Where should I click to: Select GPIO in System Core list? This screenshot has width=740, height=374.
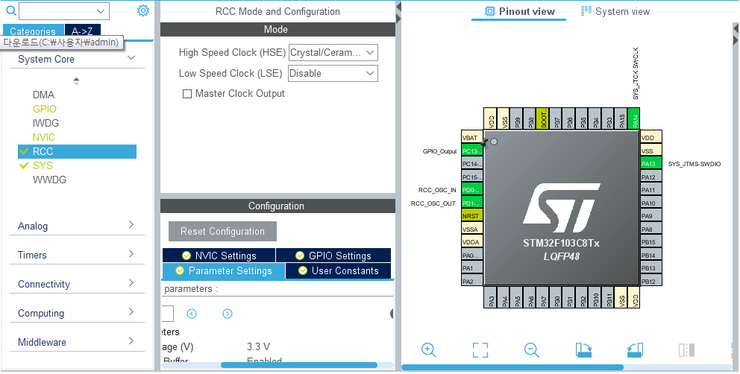(x=44, y=109)
